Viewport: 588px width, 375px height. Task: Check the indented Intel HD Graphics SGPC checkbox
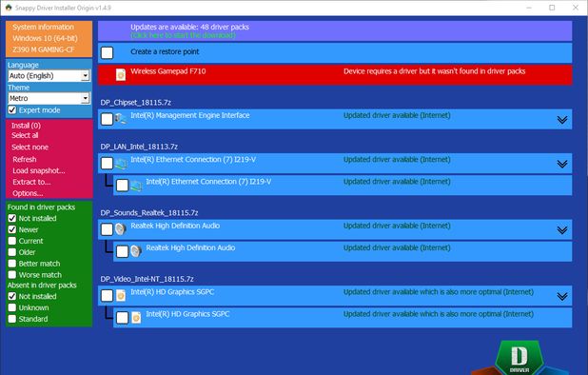[x=122, y=318]
